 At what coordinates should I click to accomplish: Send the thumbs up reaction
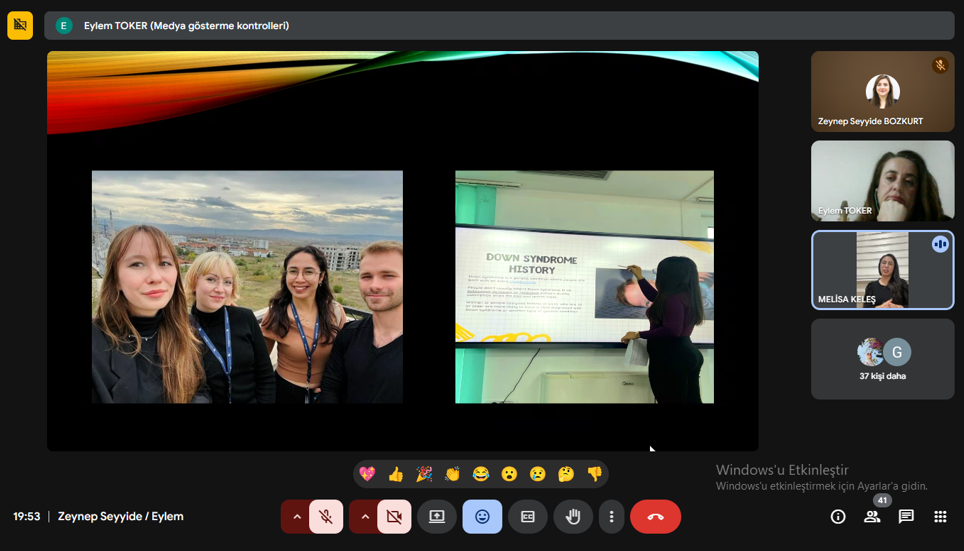point(396,474)
